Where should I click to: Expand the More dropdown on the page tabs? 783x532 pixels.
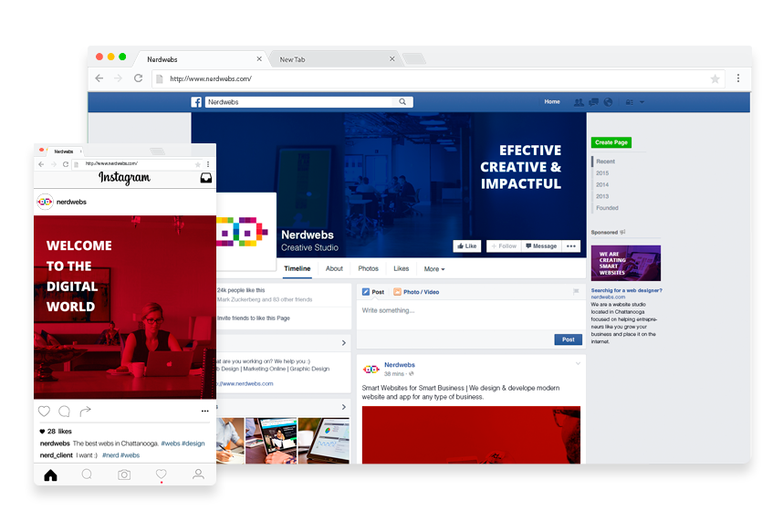pos(434,269)
